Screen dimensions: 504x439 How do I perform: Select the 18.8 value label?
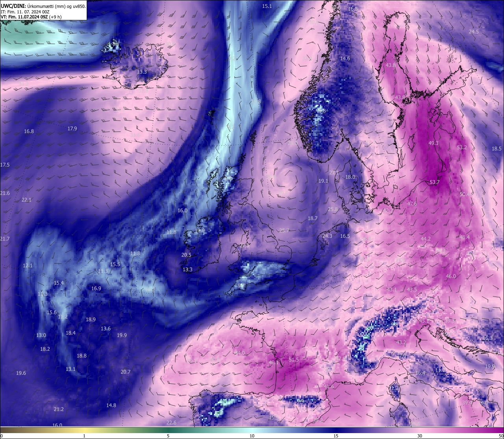[x=82, y=356]
